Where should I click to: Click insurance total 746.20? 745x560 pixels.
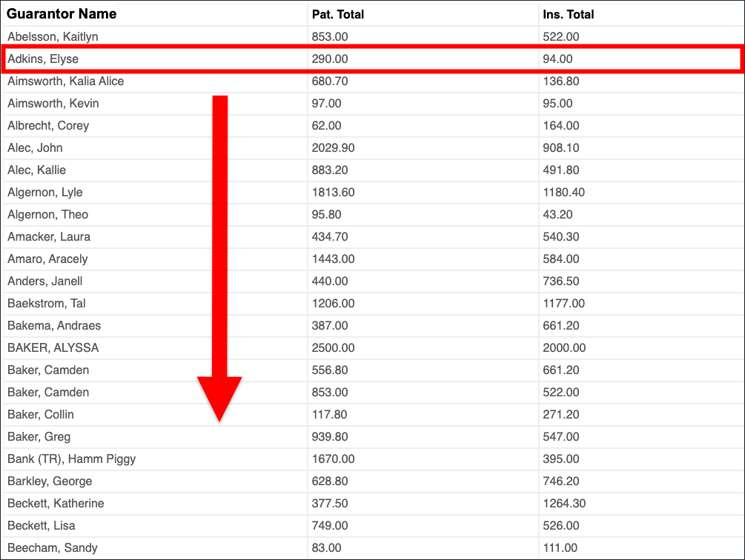click(x=561, y=481)
